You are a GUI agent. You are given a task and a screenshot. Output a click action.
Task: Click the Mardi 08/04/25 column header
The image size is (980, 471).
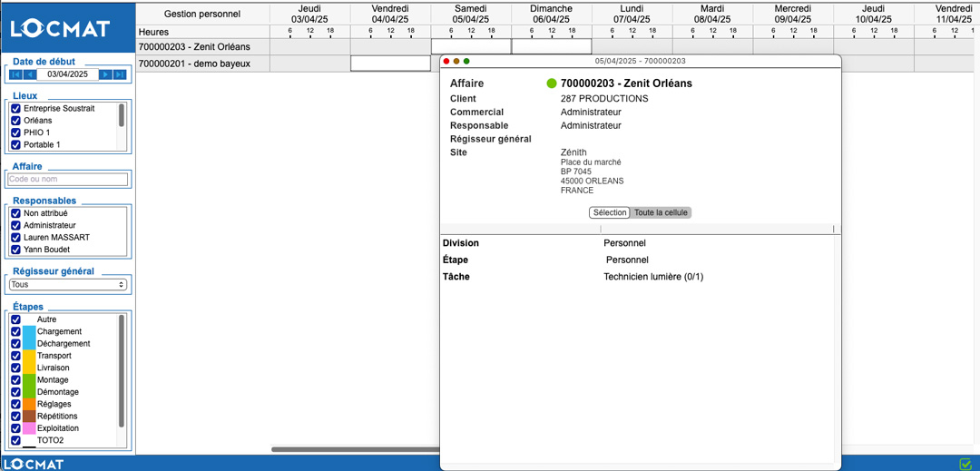pyautogui.click(x=712, y=15)
